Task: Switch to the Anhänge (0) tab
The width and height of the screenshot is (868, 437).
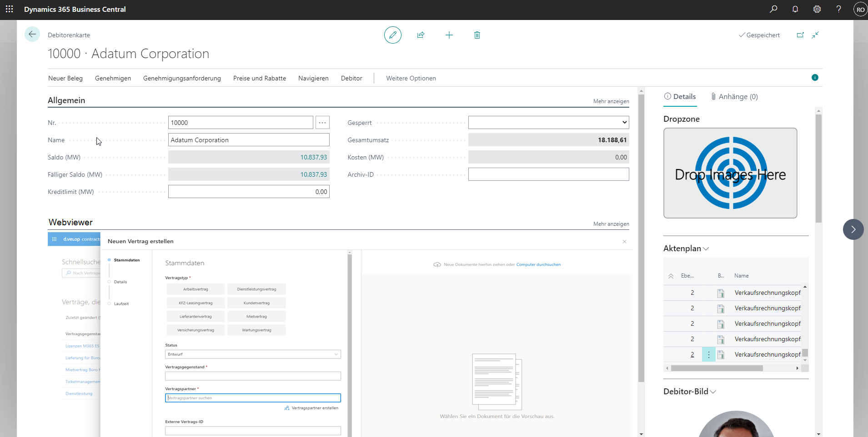Action: click(x=734, y=96)
